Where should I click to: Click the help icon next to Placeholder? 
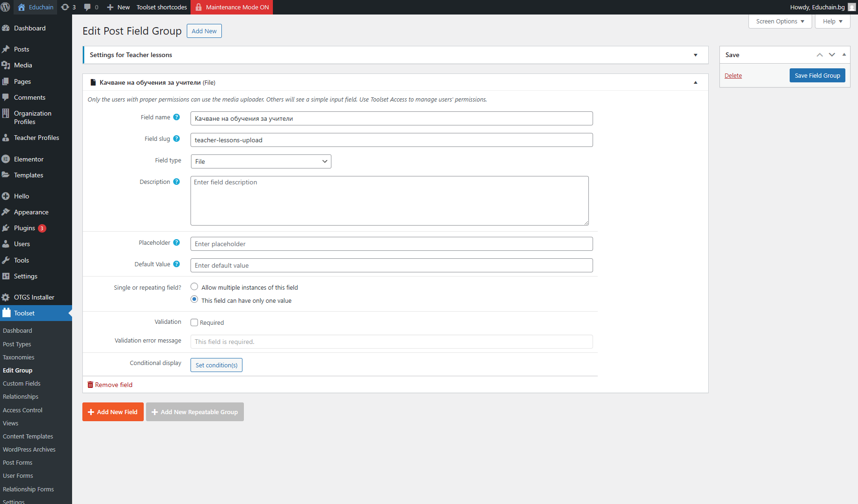tap(176, 243)
